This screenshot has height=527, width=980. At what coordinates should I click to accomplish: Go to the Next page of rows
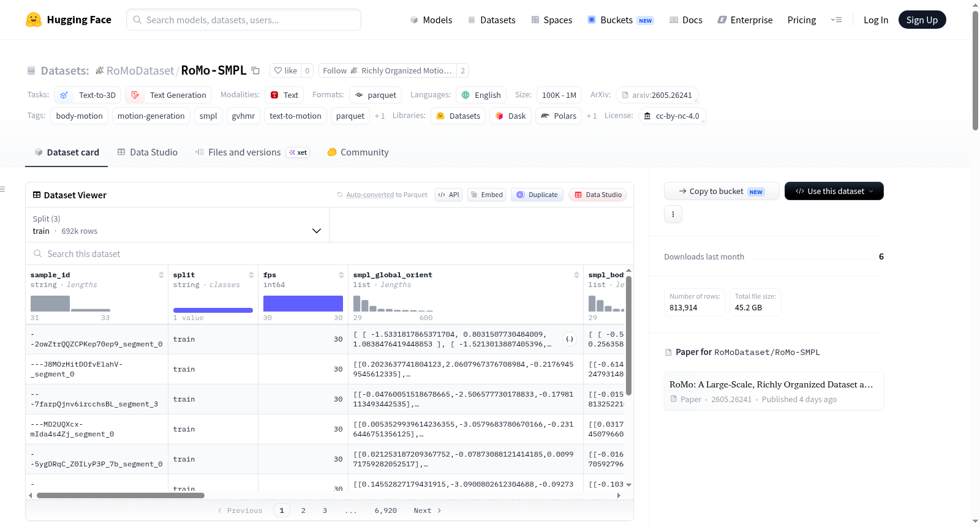pyautogui.click(x=428, y=510)
